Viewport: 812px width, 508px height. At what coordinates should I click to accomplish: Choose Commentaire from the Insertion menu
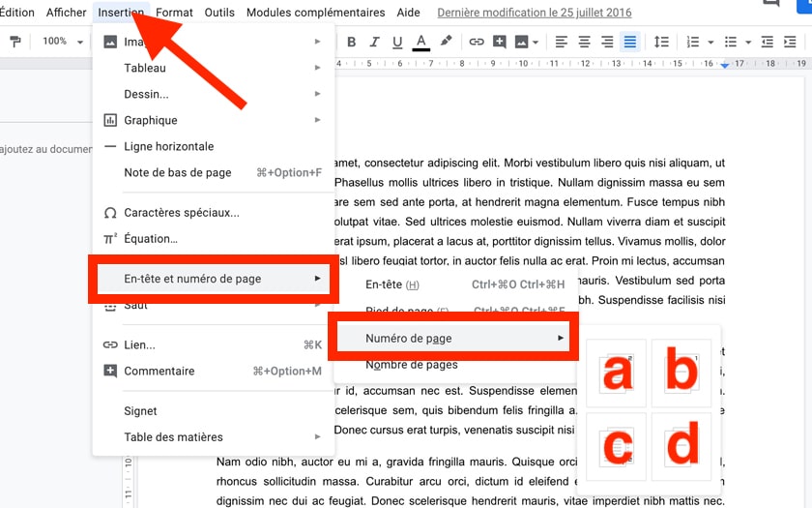[x=214, y=372]
